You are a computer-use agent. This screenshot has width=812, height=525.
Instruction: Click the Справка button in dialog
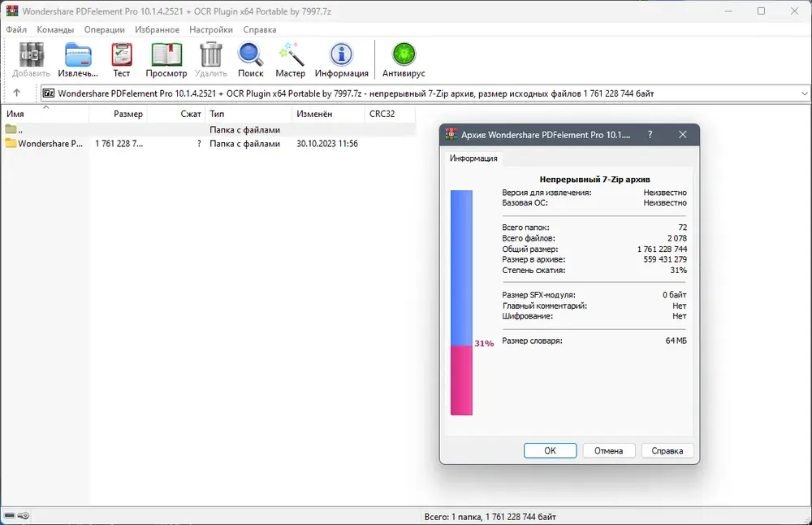(667, 450)
